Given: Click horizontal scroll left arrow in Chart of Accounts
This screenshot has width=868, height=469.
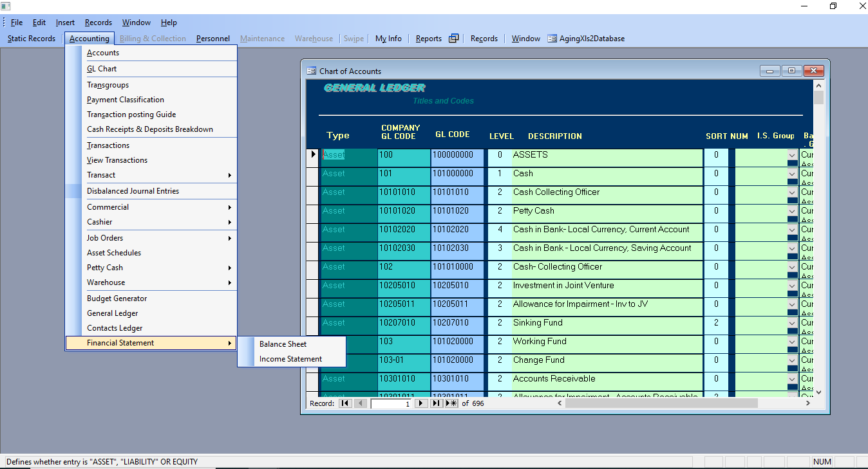Looking at the screenshot, I should point(561,403).
